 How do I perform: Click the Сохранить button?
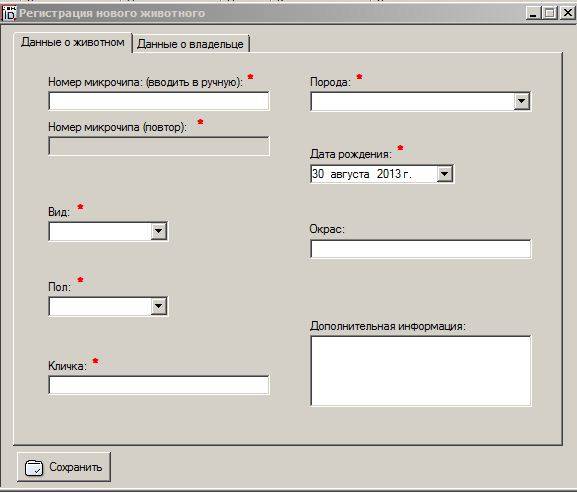[x=64, y=467]
